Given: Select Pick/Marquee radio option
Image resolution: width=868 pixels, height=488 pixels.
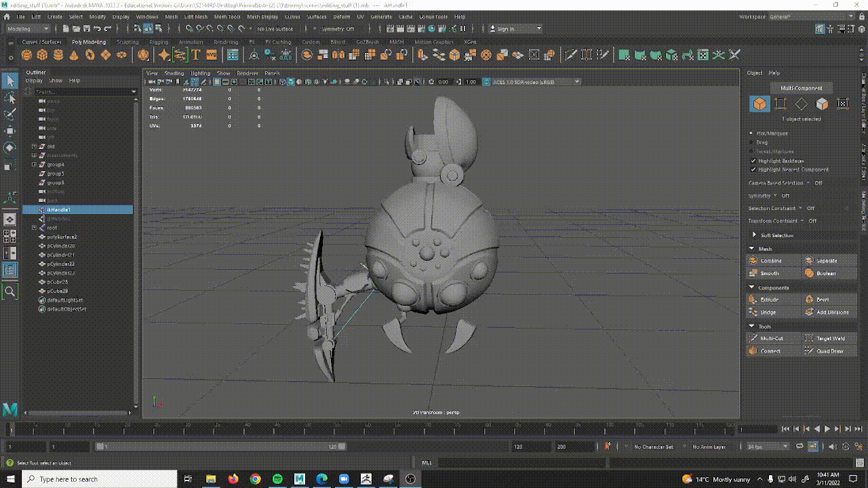Looking at the screenshot, I should tap(751, 134).
